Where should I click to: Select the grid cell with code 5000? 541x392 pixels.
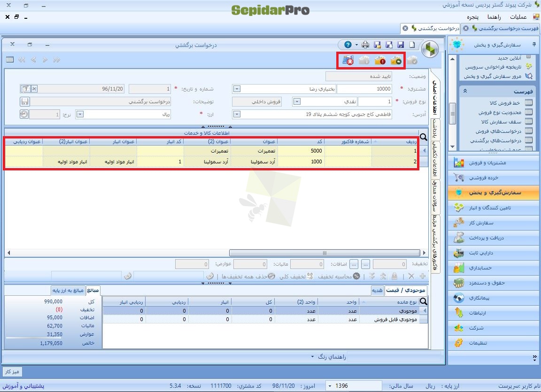tap(301, 151)
